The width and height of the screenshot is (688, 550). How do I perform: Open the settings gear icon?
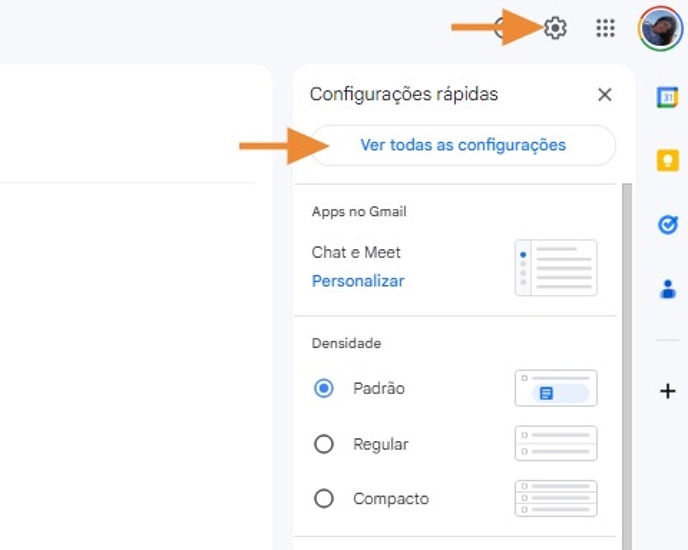click(x=555, y=28)
